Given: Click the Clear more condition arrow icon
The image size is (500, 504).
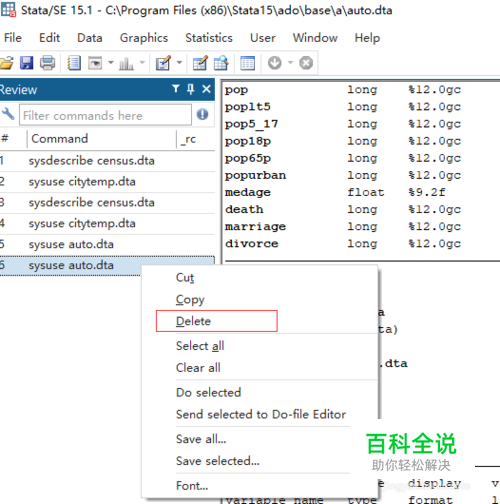Looking at the screenshot, I should [275, 63].
